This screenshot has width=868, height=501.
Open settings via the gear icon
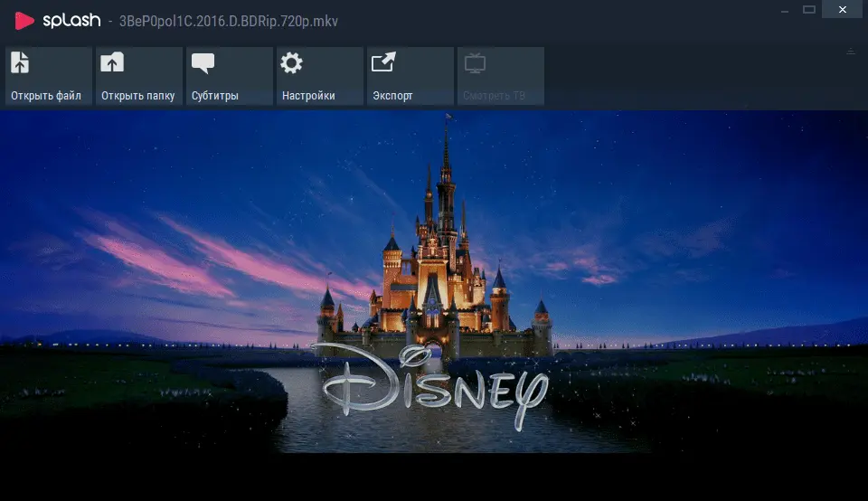291,62
